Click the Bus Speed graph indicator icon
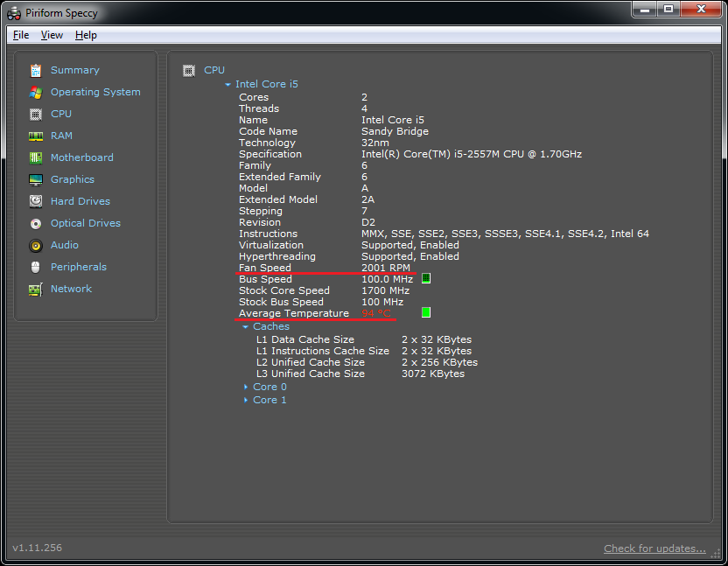 426,278
